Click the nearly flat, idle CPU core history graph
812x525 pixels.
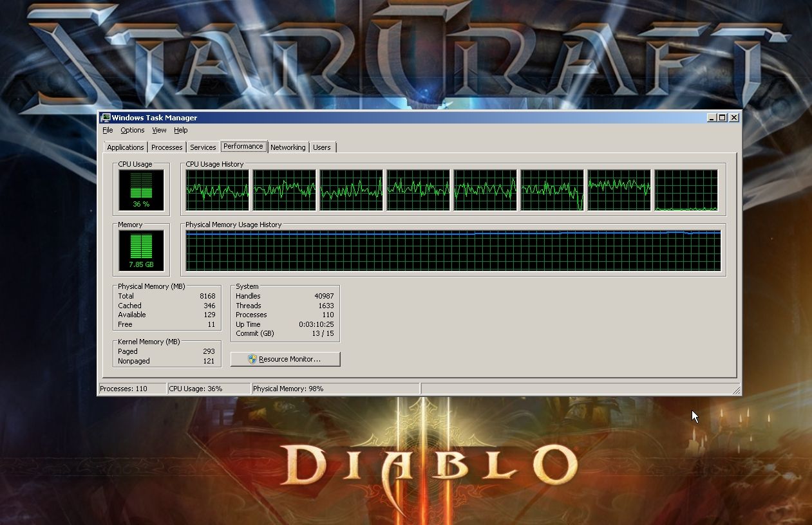tap(686, 190)
